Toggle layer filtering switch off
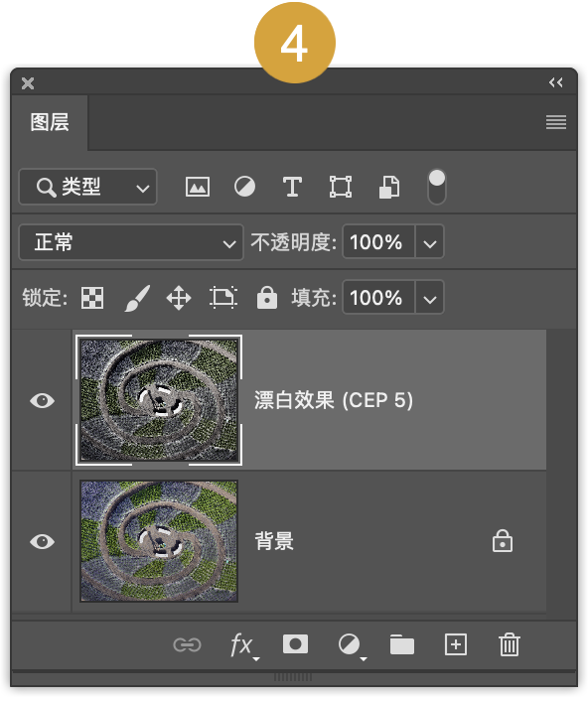The image size is (588, 701). 436,187
